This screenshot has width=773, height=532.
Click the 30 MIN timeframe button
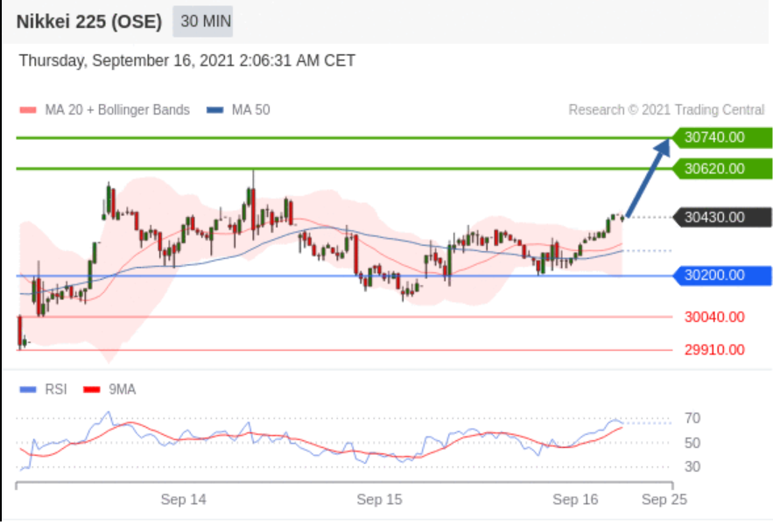pos(202,21)
